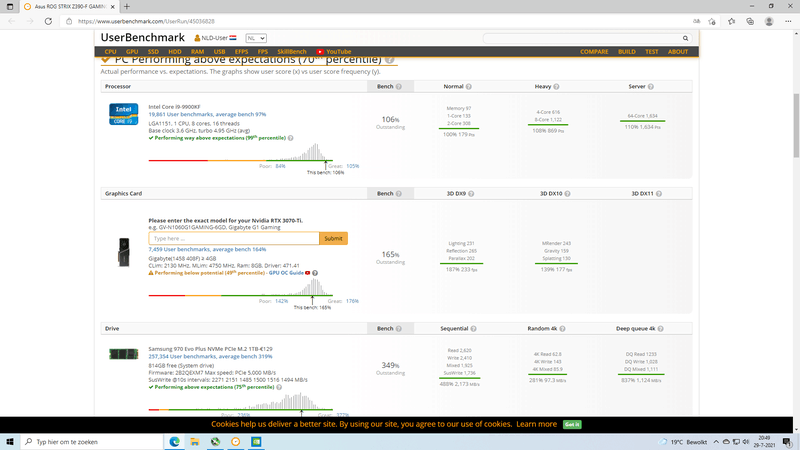Open the browser settings menu dots
Image resolution: width=800 pixels, height=450 pixels.
pyautogui.click(x=788, y=21)
